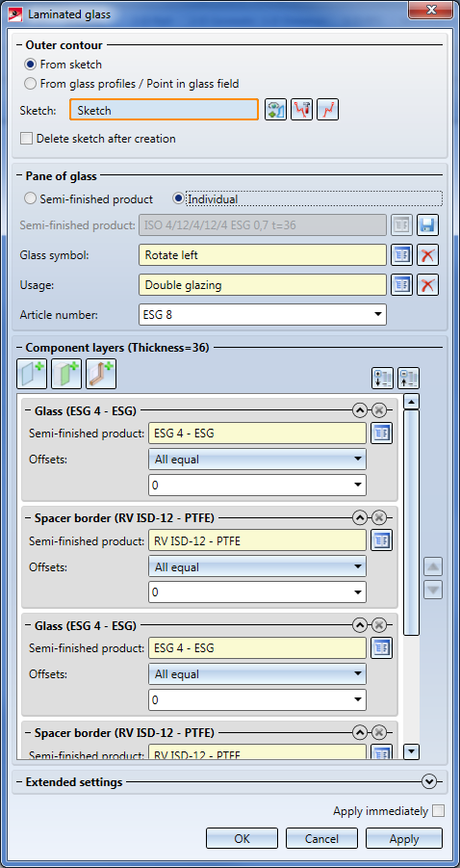Open the catalogue for Glass symbol
The width and height of the screenshot is (460, 868).
[x=402, y=255]
